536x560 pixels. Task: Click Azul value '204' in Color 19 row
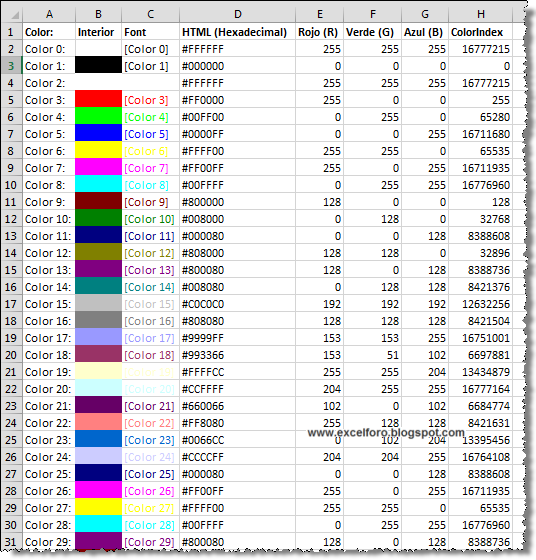[x=425, y=372]
